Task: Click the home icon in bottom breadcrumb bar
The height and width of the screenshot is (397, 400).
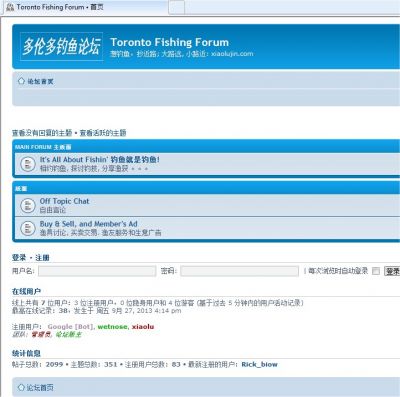Action: 21,387
